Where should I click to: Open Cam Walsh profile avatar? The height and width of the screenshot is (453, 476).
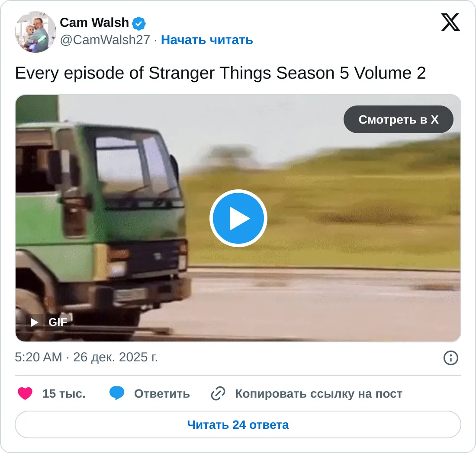coord(35,32)
